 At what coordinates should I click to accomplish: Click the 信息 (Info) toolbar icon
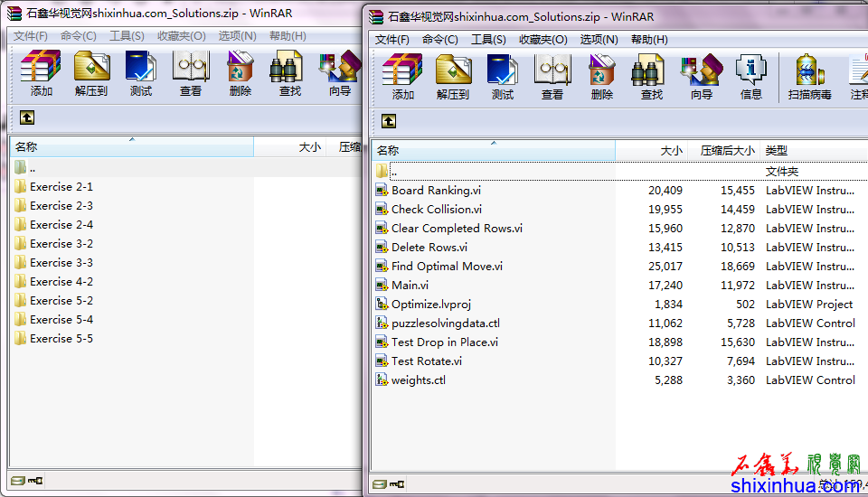click(750, 76)
